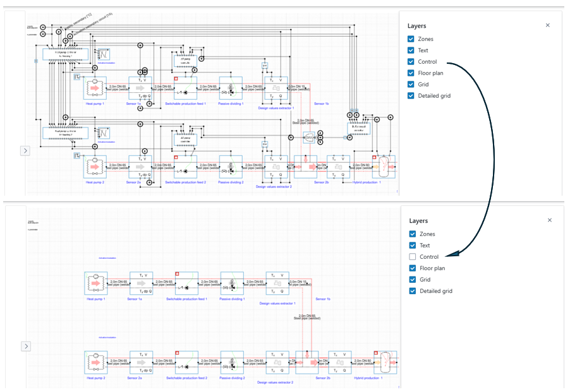Enable the unchecked Control layer checkbox

point(413,257)
